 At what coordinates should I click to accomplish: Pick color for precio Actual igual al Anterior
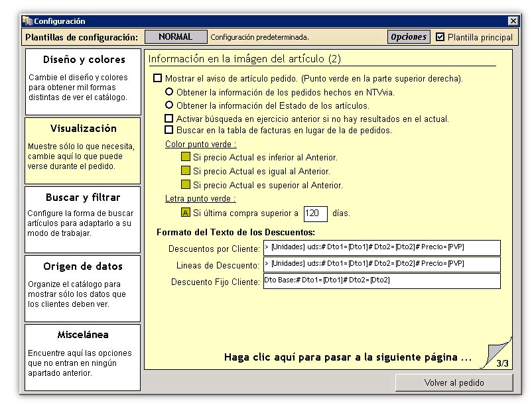(x=186, y=170)
